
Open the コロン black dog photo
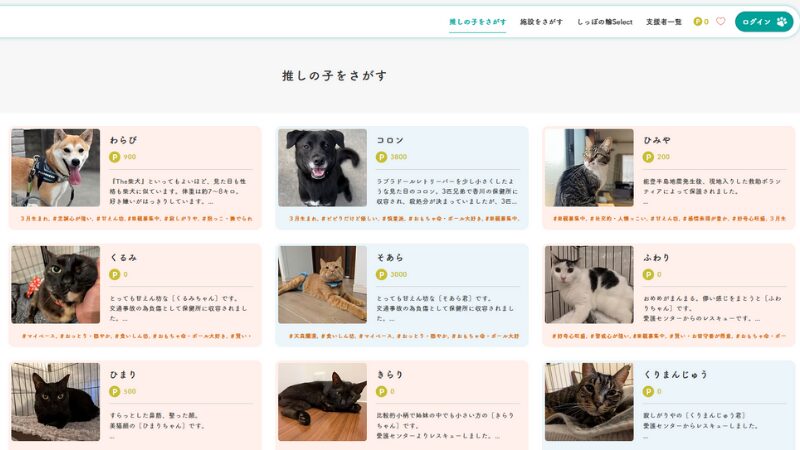(322, 167)
